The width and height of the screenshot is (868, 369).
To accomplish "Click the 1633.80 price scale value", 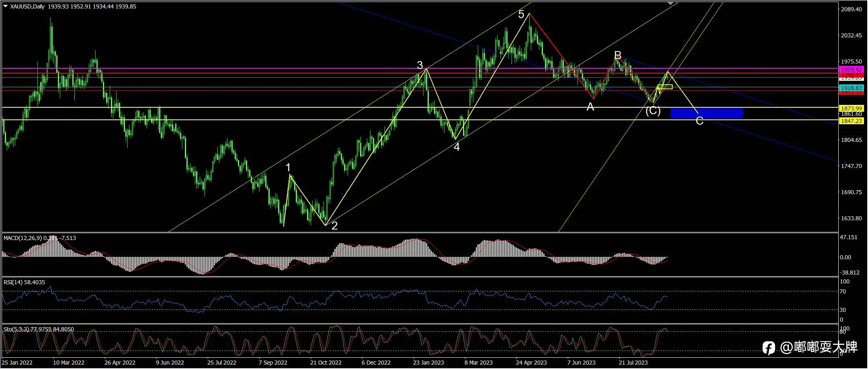I will [851, 218].
